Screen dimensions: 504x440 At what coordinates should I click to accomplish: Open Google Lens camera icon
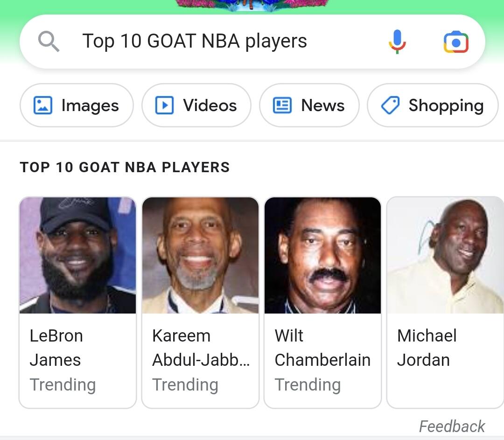(x=455, y=42)
